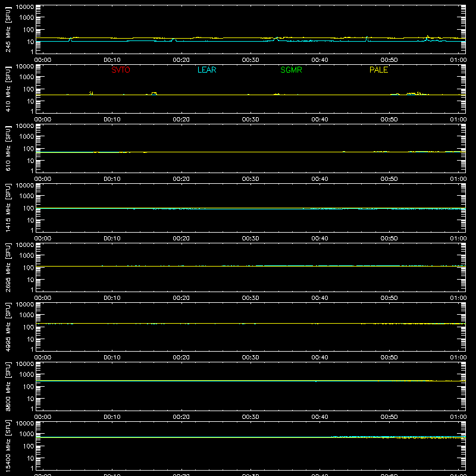Viewport: 476px width, 476px height.
Task: Click the 10 tick on 8800 MHz axis
Action: coord(30,399)
